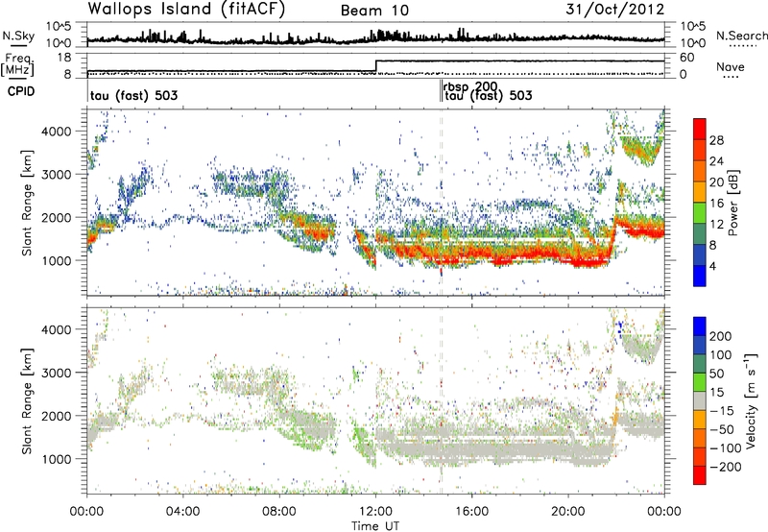Select the 'Beam 10' label
Image resolution: width=768 pixels, height=532 pixels.
374,11
